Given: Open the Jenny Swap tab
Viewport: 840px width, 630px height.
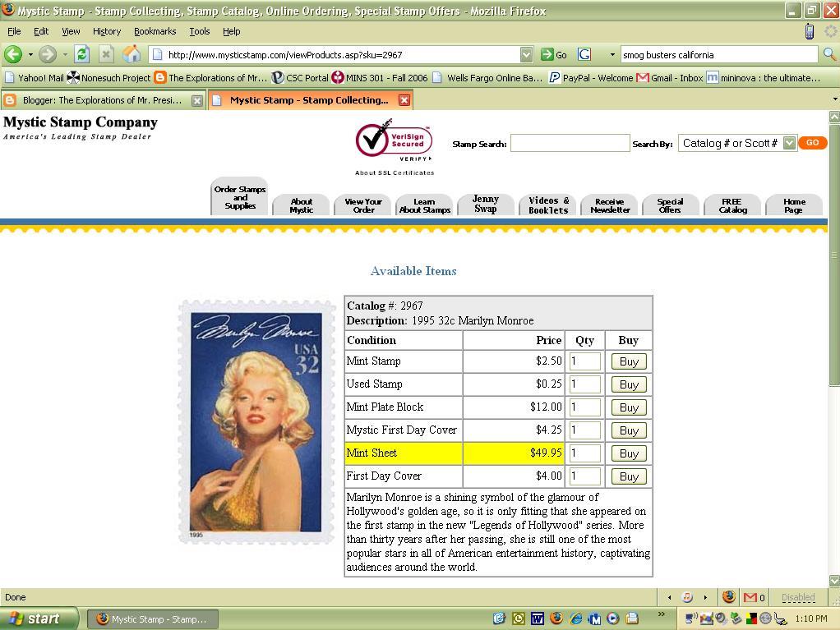Looking at the screenshot, I should click(486, 205).
